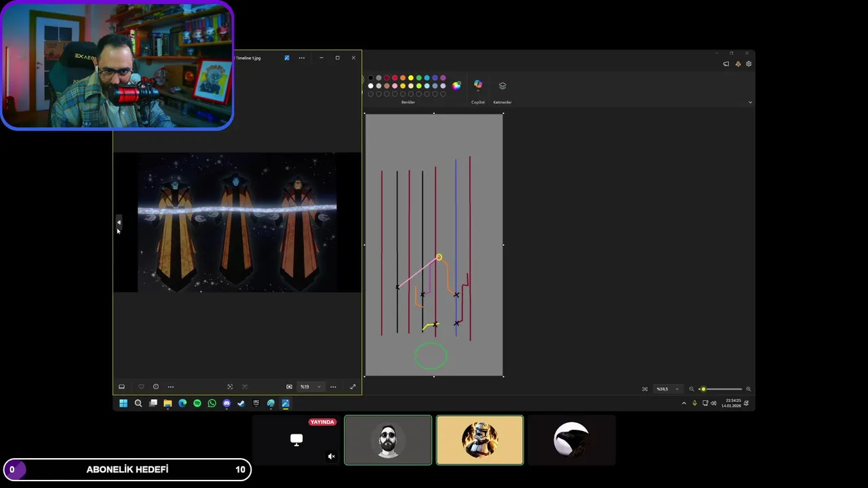Click zoom in magnifier in Paint status bar
The width and height of the screenshot is (868, 488).
[748, 389]
